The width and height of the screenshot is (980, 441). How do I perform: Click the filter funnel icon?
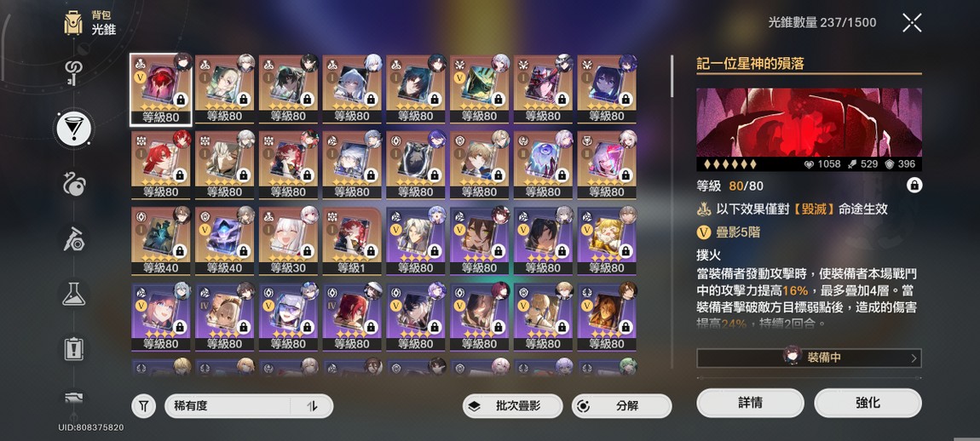click(144, 406)
